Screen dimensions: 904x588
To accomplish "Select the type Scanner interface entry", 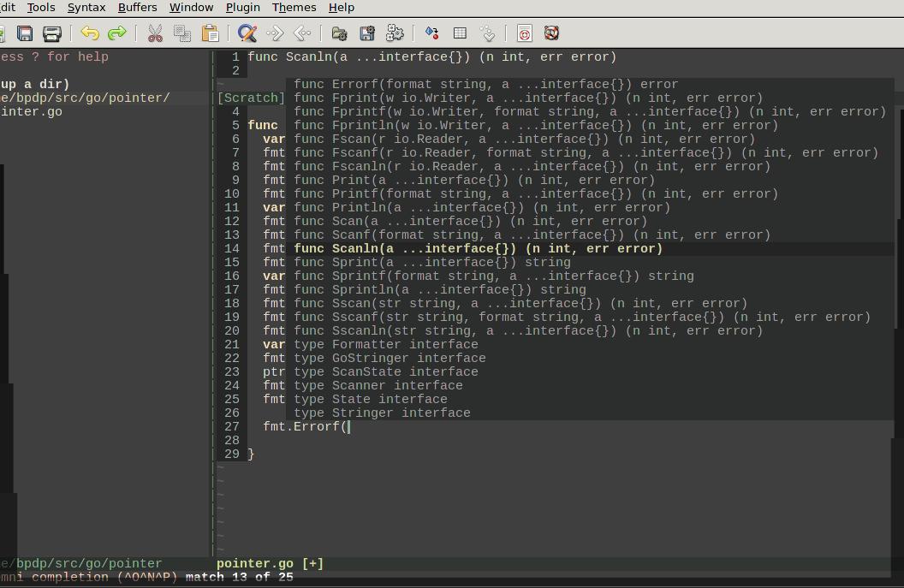I will pos(590,386).
